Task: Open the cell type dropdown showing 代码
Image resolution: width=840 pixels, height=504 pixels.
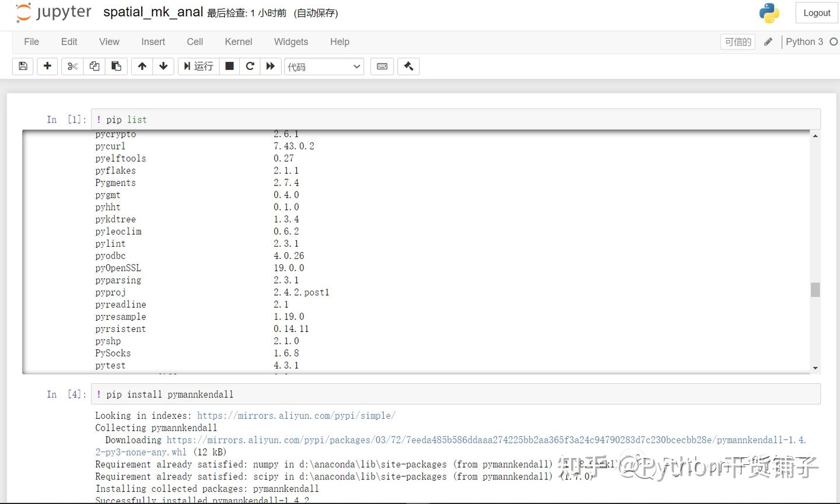Action: (324, 66)
